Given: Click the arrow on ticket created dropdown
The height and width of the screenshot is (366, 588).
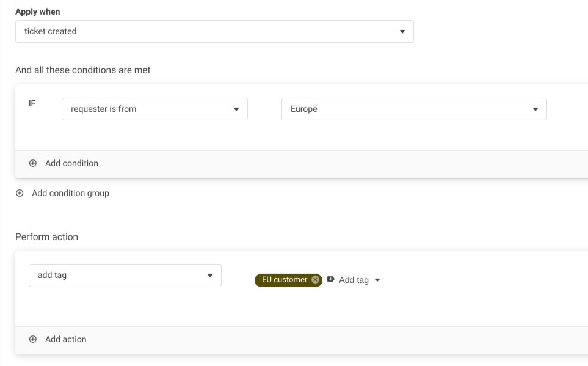Looking at the screenshot, I should [402, 32].
